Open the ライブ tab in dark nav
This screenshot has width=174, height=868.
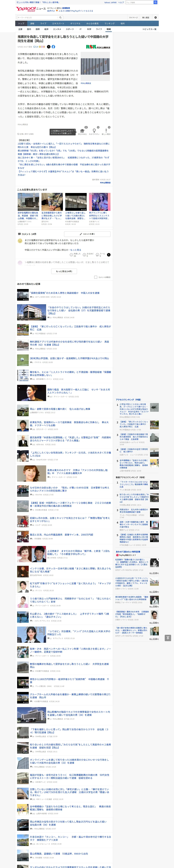(x=43, y=24)
